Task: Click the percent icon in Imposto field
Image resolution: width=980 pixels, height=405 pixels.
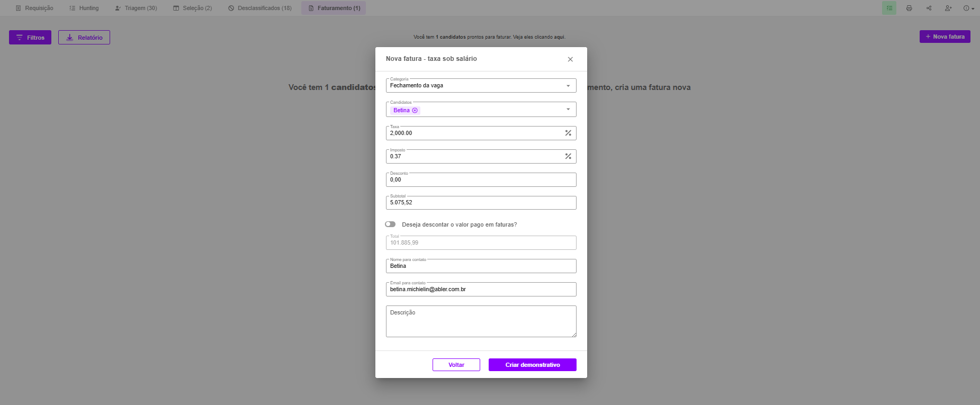Action: 568,156
